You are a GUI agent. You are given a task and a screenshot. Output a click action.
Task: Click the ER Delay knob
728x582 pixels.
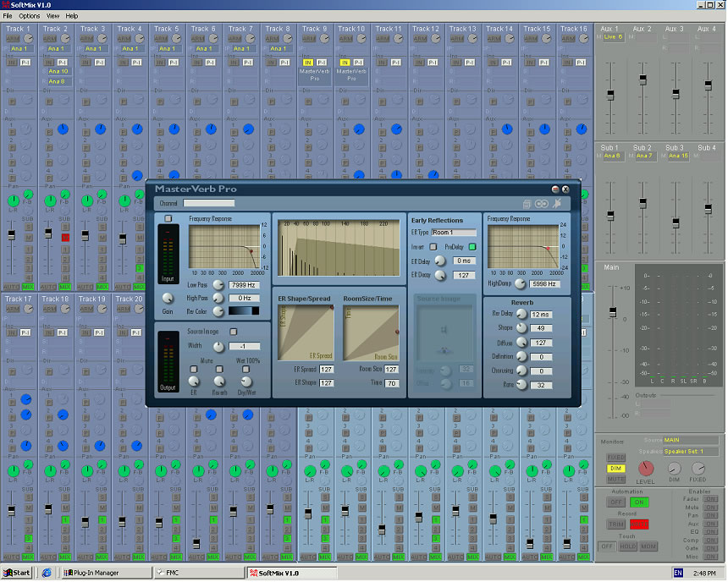pyautogui.click(x=439, y=261)
